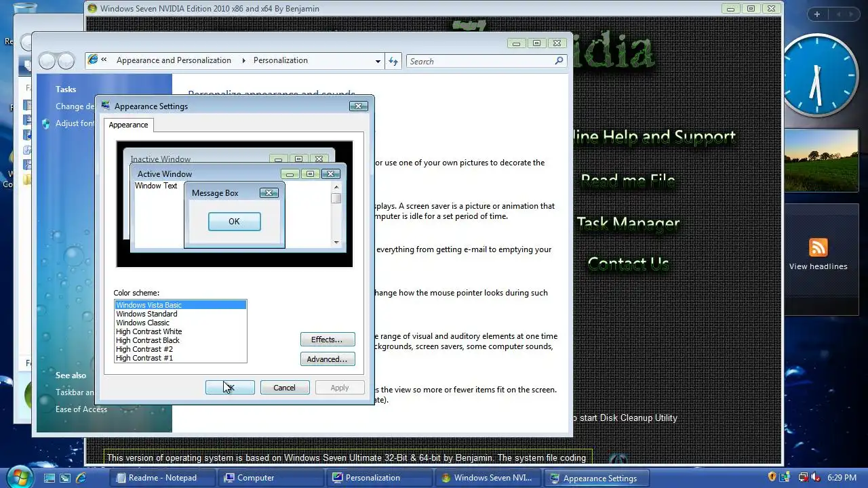Click Appearance and Personalization breadcrumb

174,60
